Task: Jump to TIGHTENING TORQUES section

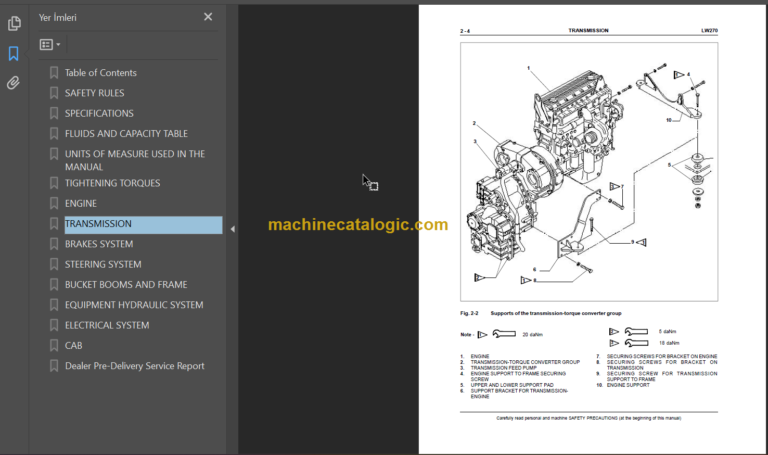Action: point(113,183)
